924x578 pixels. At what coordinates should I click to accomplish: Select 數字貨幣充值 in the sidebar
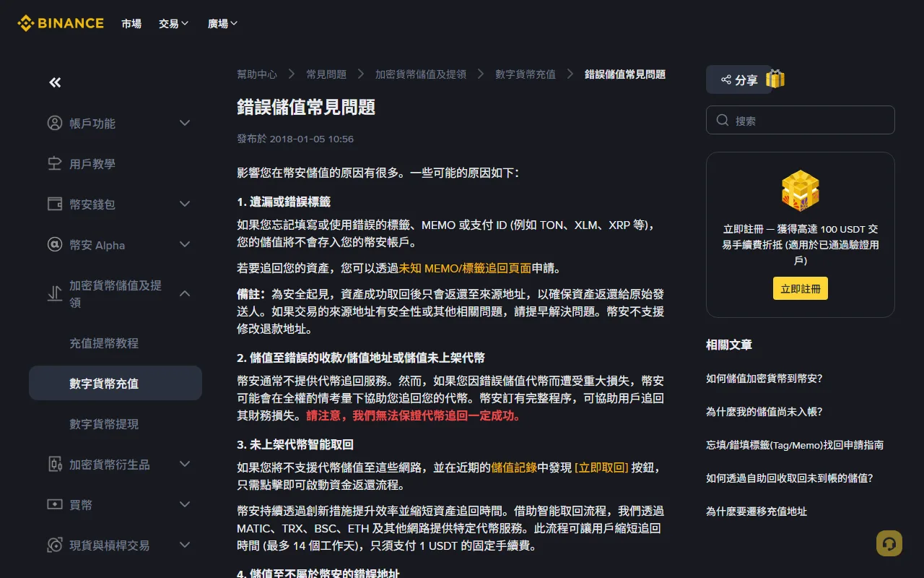coord(115,383)
